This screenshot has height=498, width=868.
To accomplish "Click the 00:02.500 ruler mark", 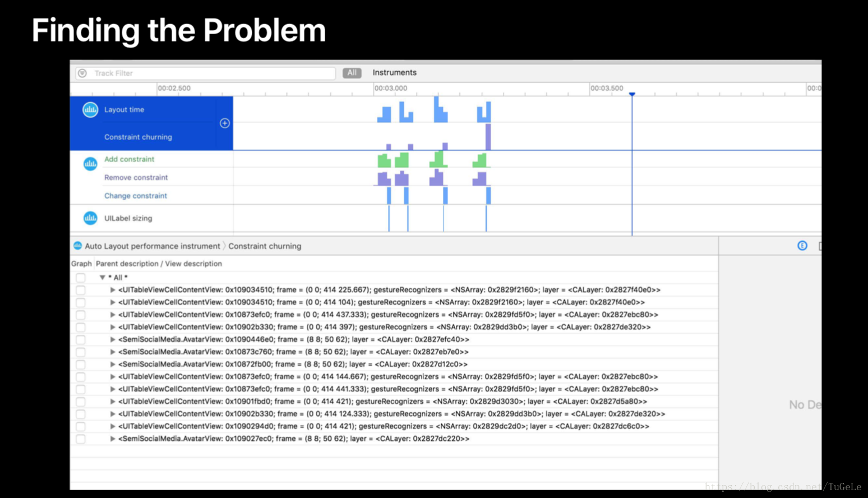I will click(174, 89).
